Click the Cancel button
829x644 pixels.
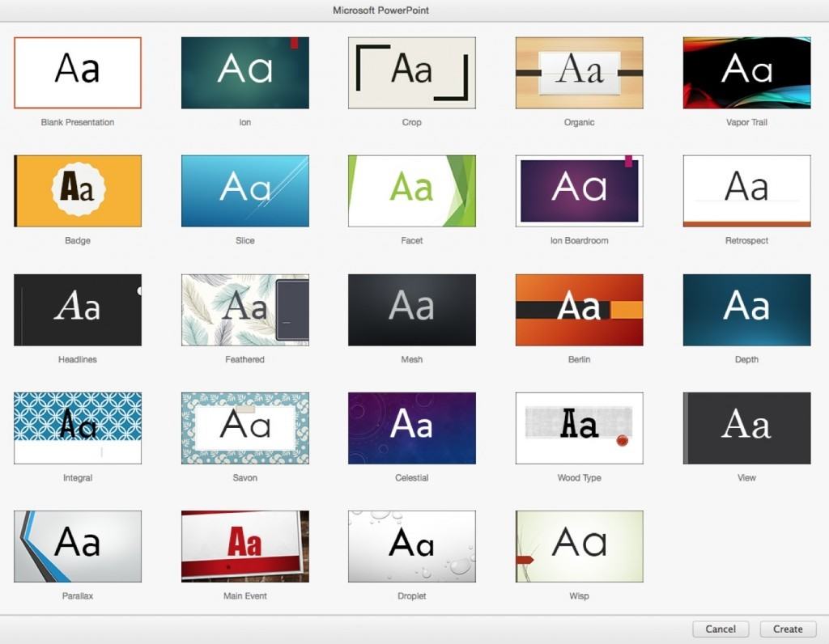721,629
